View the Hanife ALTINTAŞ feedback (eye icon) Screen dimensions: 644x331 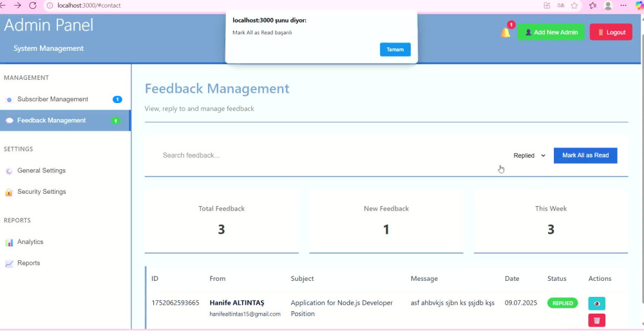[597, 303]
